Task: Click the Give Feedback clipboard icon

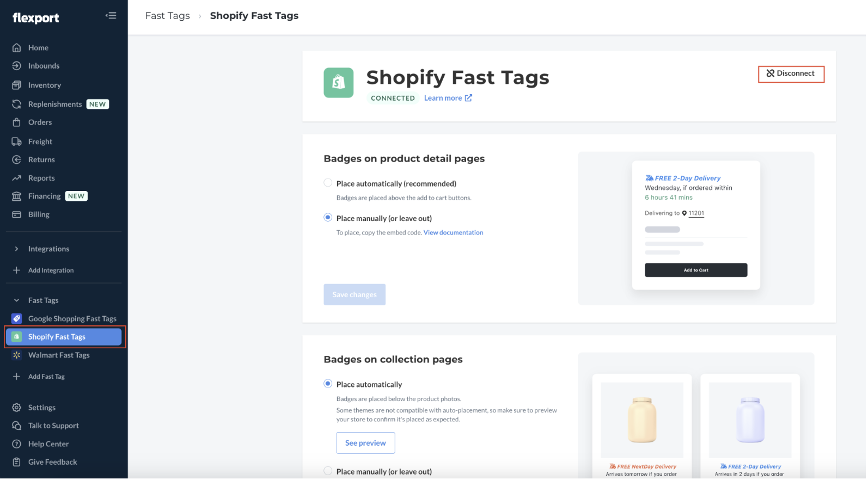Action: tap(17, 462)
